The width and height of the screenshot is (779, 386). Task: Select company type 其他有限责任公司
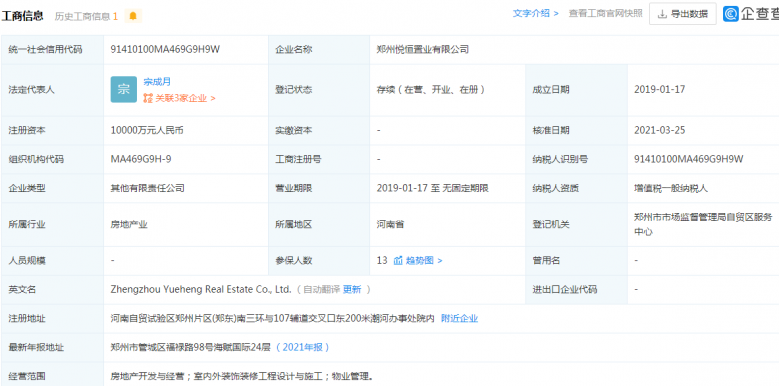(148, 188)
